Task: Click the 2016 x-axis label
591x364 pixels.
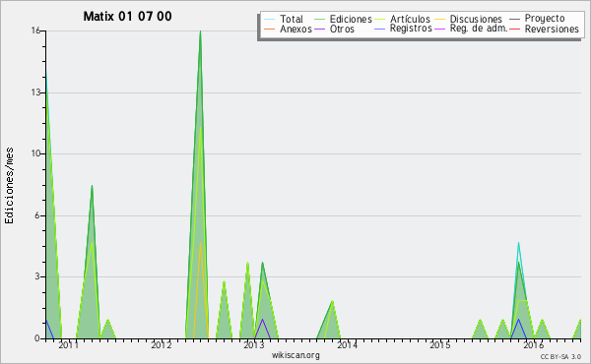Action: [533, 344]
